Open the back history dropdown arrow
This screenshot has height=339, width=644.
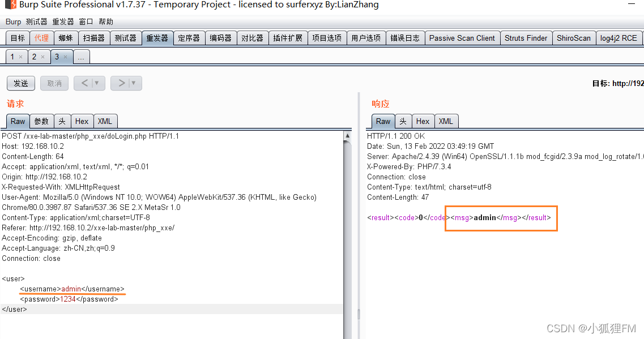[97, 83]
